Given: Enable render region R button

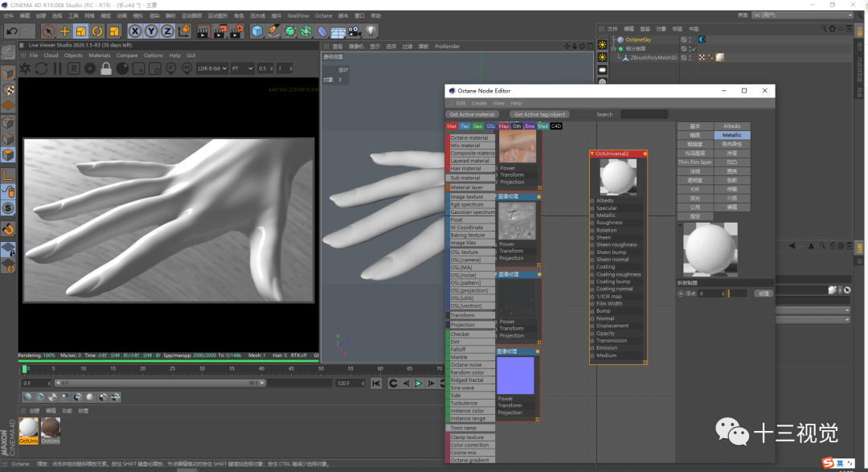Looking at the screenshot, I should [x=74, y=68].
